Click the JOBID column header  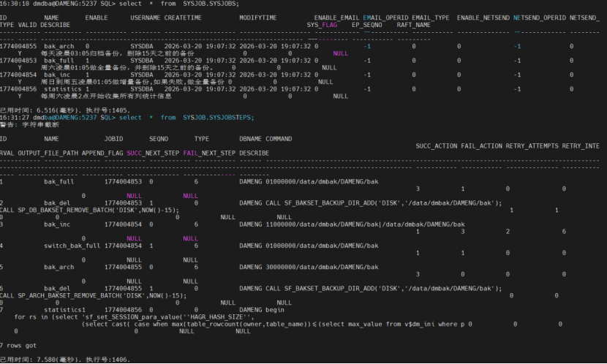click(x=113, y=139)
